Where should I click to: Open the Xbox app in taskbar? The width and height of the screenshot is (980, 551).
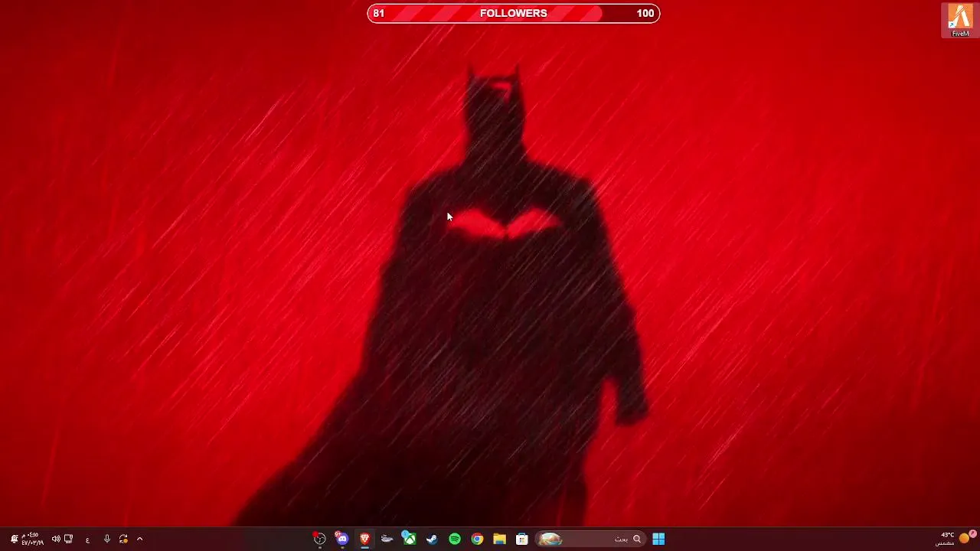410,539
